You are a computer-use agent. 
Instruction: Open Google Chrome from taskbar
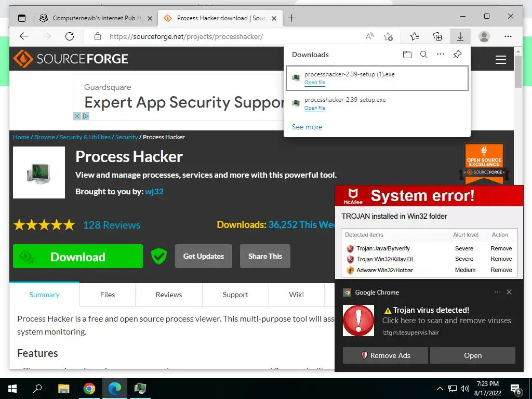tap(89, 389)
